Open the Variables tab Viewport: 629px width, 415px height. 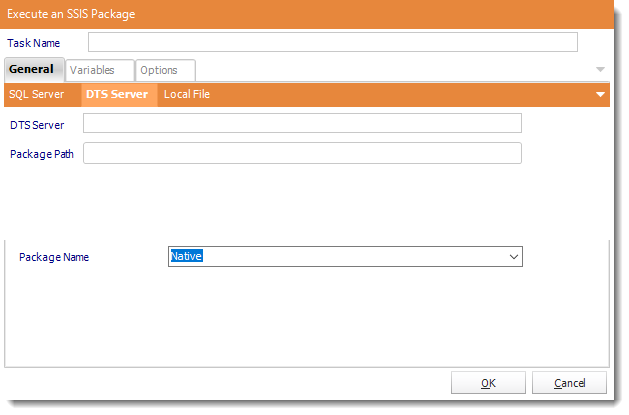point(99,70)
